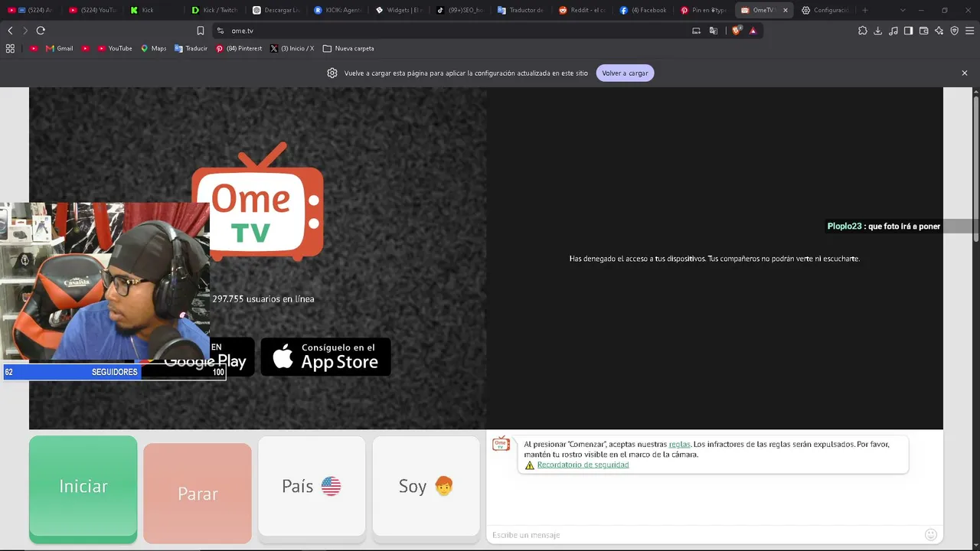980x551 pixels.
Task: Open the Recordatorio de seguridad link
Action: (x=583, y=465)
